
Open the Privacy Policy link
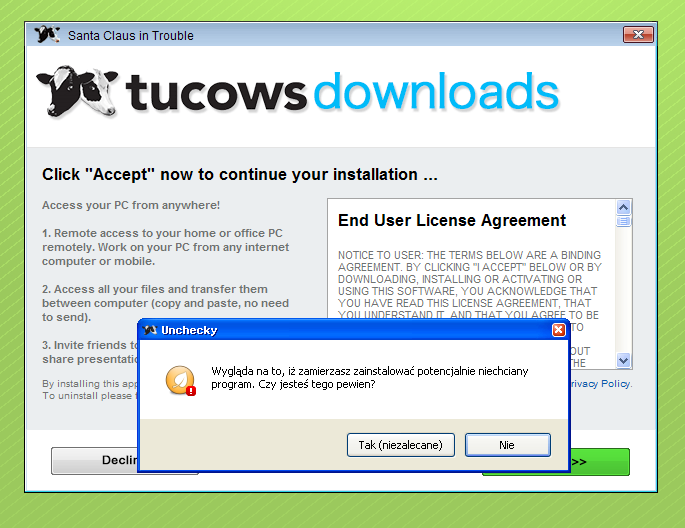[601, 383]
